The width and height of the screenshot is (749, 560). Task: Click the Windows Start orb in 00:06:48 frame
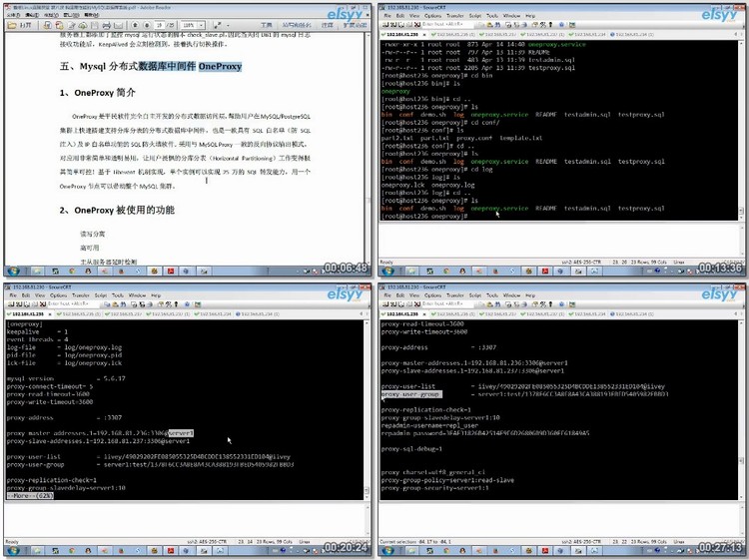13,272
